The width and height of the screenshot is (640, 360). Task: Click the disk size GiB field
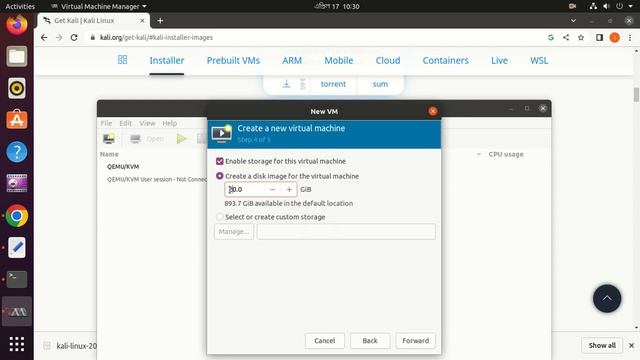[x=245, y=189]
